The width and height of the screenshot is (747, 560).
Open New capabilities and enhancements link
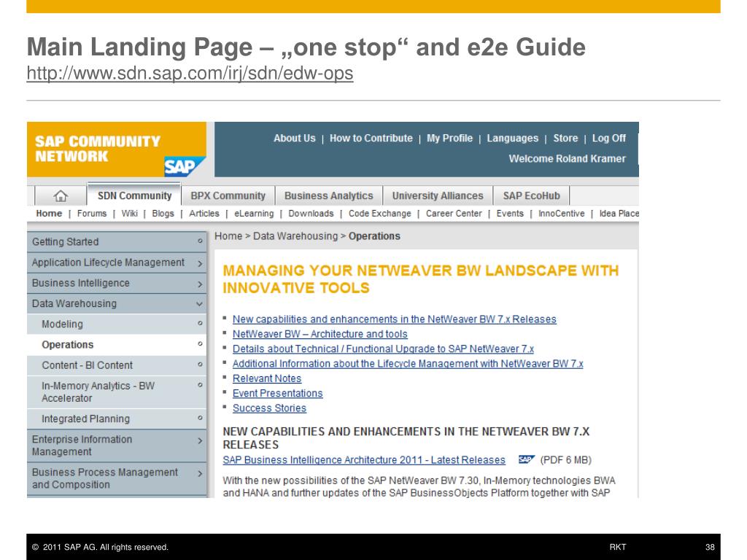pos(395,319)
